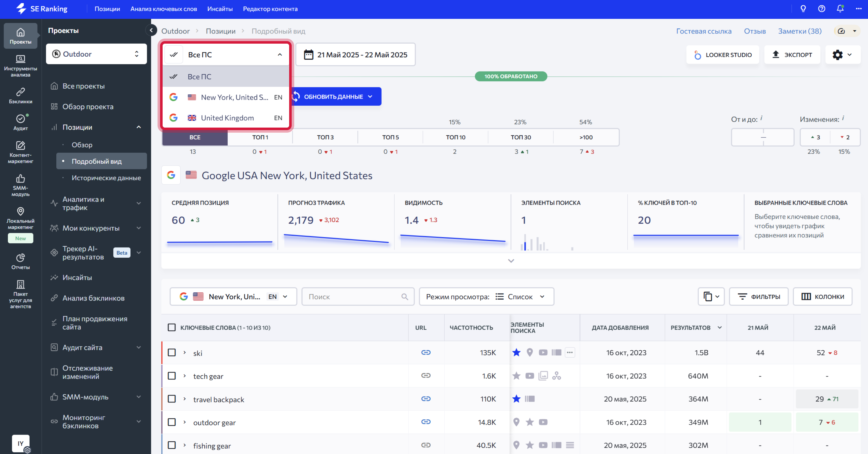
Task: Open the New York search engine table filter
Action: (234, 296)
